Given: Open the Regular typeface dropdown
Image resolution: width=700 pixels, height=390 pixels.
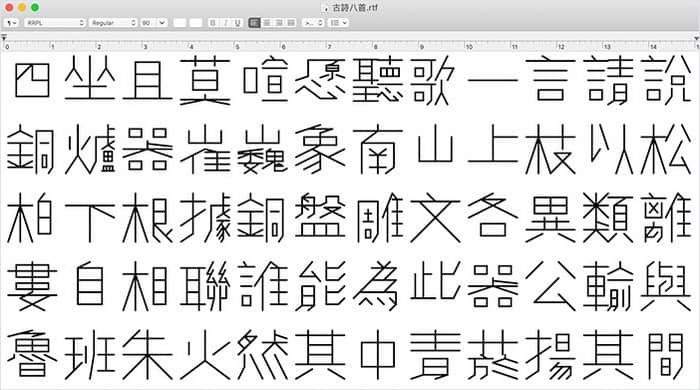Looking at the screenshot, I should click(x=113, y=22).
